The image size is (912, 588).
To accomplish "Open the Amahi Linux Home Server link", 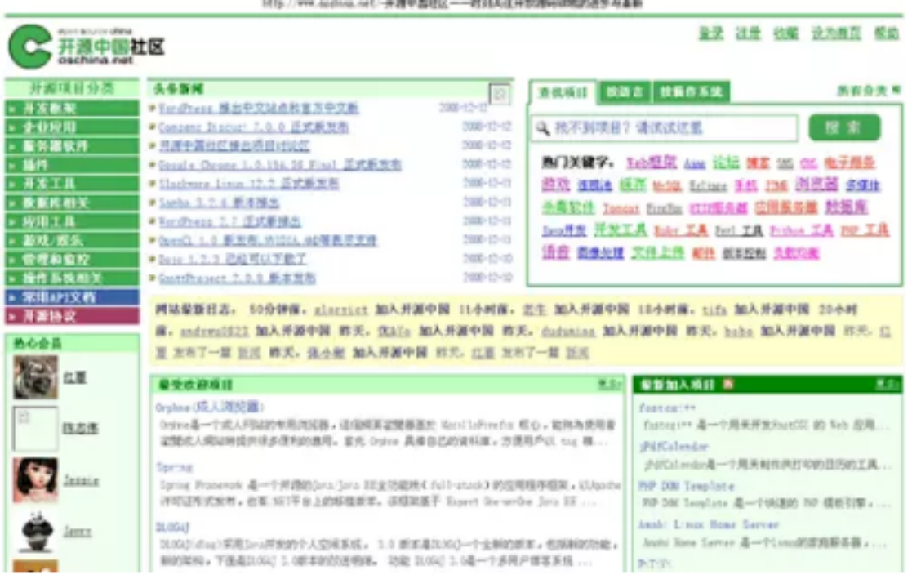I will 708,524.
